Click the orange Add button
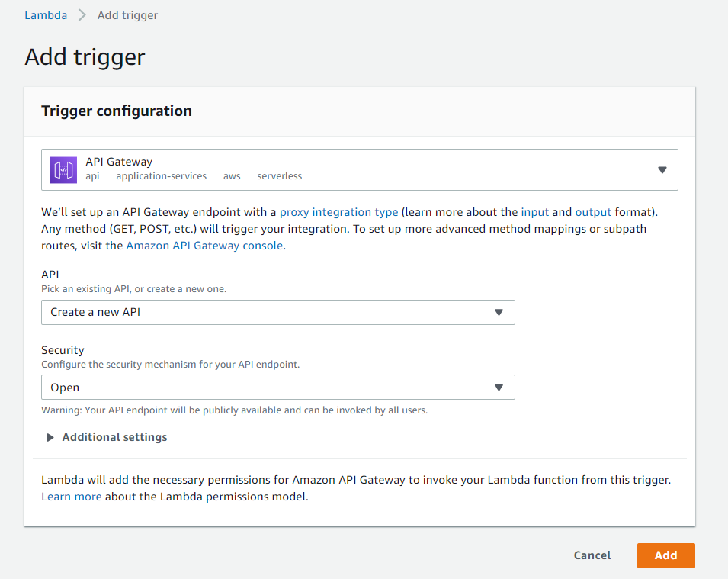The width and height of the screenshot is (728, 579). coord(665,555)
